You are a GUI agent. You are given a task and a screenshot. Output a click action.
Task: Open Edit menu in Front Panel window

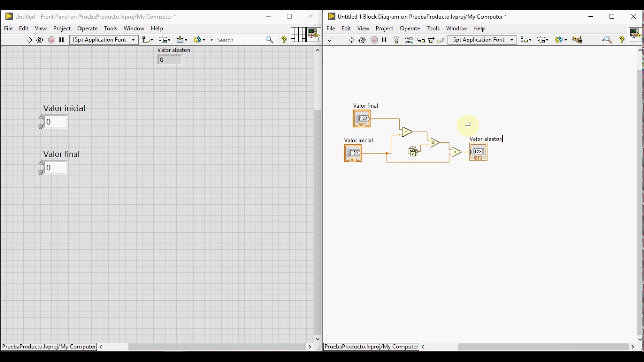click(x=24, y=28)
